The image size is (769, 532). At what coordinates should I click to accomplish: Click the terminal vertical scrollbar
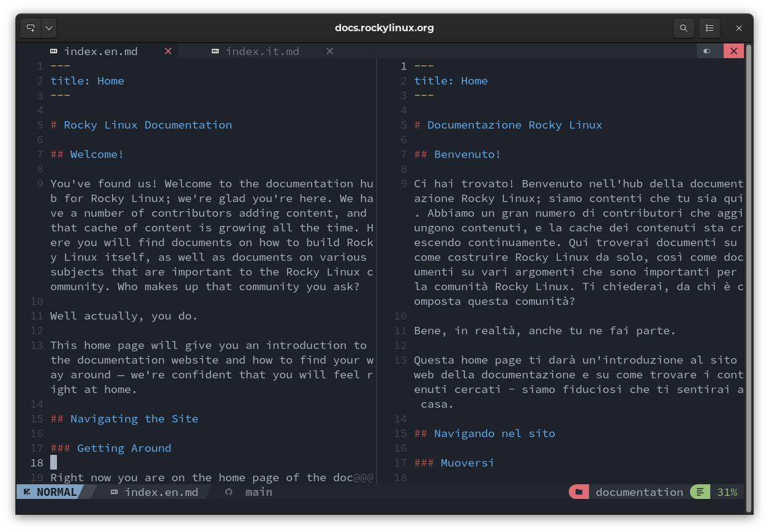(748, 279)
